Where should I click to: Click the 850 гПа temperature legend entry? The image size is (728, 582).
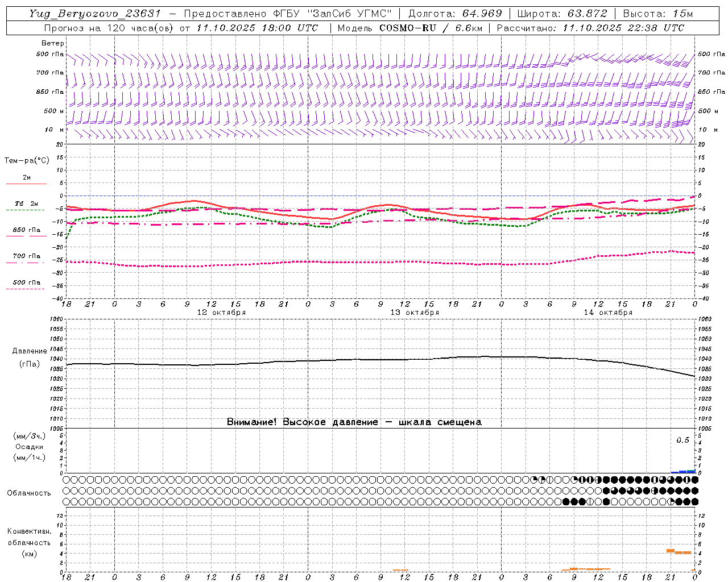26,232
